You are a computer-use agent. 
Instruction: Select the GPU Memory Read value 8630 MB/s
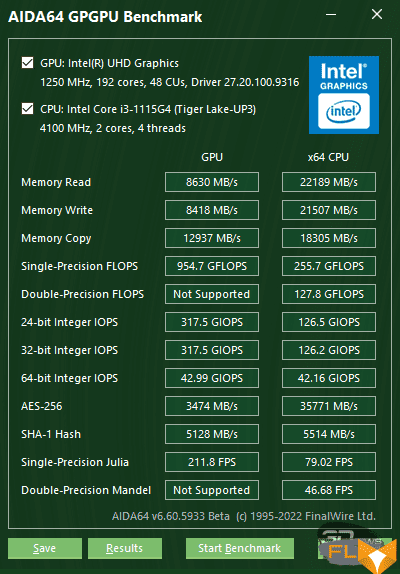point(212,182)
